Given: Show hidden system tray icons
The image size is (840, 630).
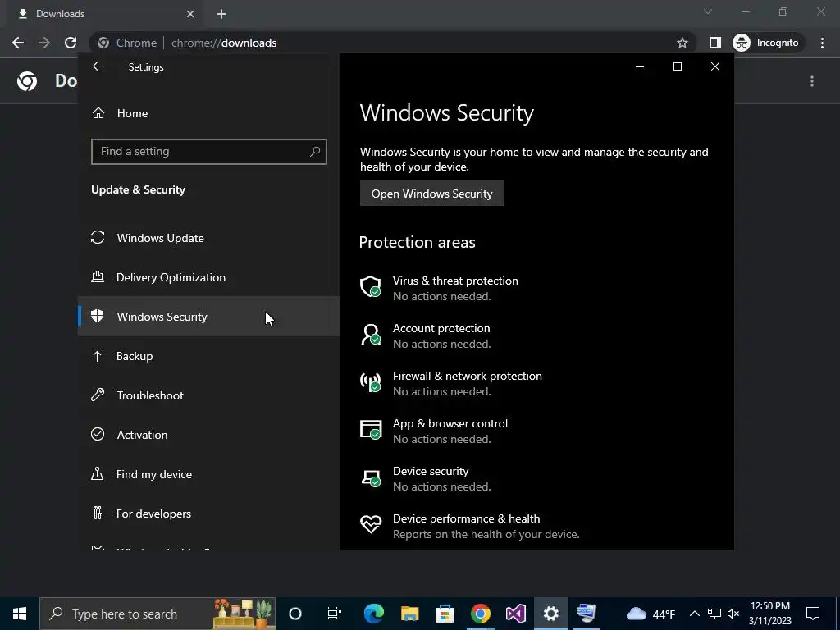Looking at the screenshot, I should coord(694,614).
